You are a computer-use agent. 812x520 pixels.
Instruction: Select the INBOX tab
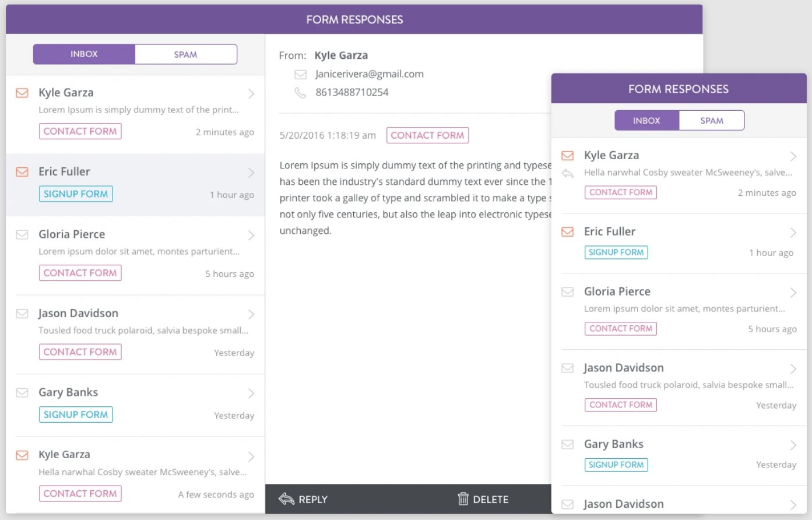point(84,54)
